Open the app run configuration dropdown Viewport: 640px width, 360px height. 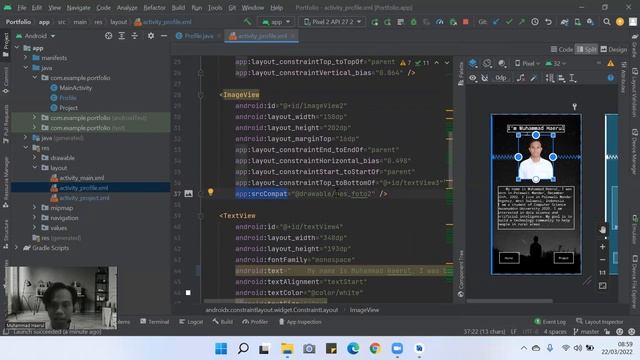[x=277, y=22]
